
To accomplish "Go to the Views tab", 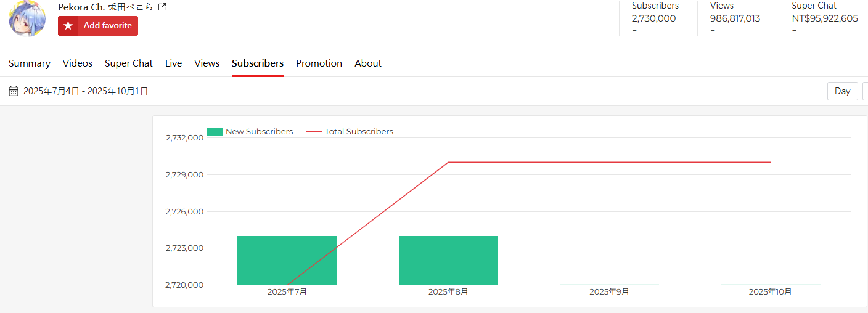I will 207,63.
